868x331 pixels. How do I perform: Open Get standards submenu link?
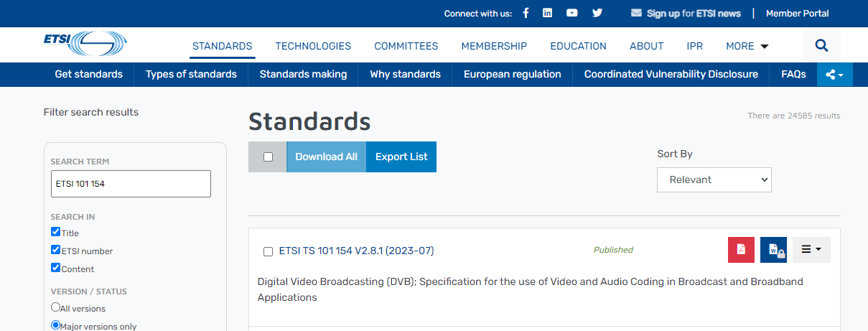[89, 74]
